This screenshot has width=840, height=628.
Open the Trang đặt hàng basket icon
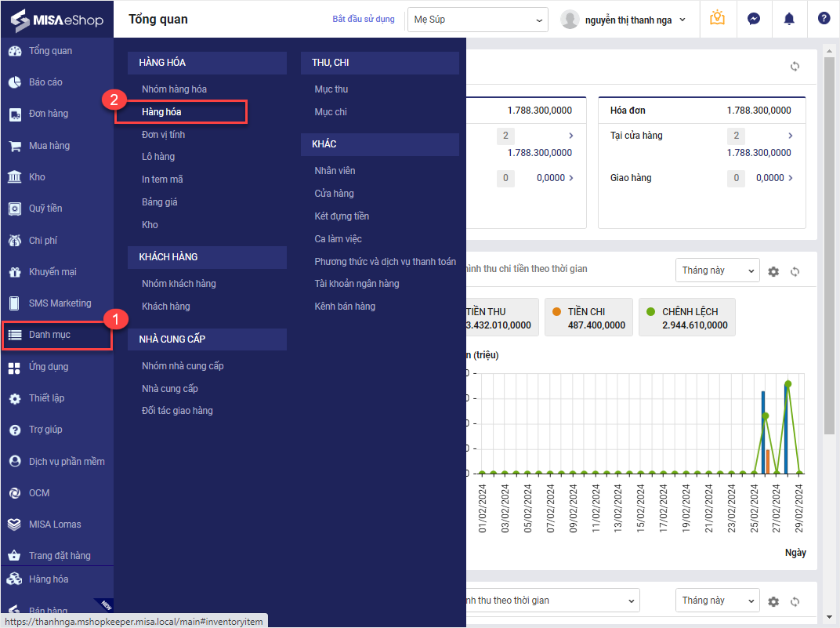(x=15, y=556)
